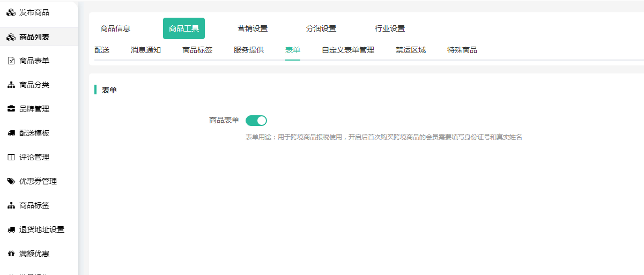Toggle the 商品表单 switch off
This screenshot has height=275, width=644.
pos(256,121)
